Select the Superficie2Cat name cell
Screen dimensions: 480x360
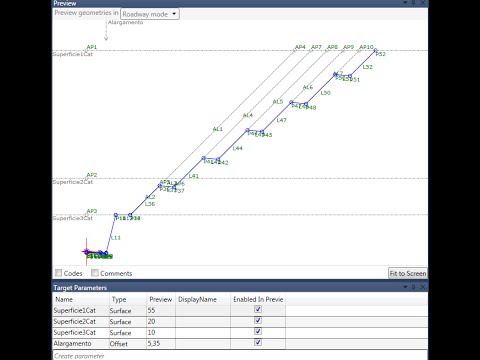(x=81, y=322)
